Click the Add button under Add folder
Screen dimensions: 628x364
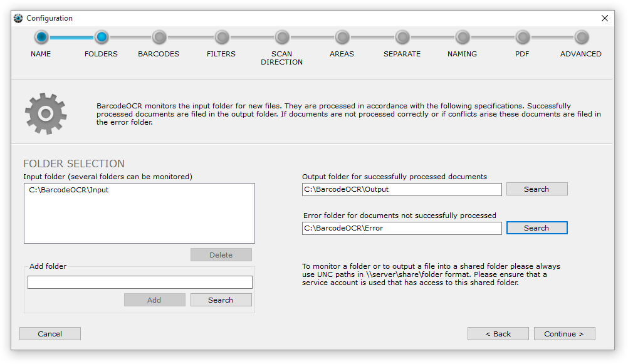tap(155, 300)
